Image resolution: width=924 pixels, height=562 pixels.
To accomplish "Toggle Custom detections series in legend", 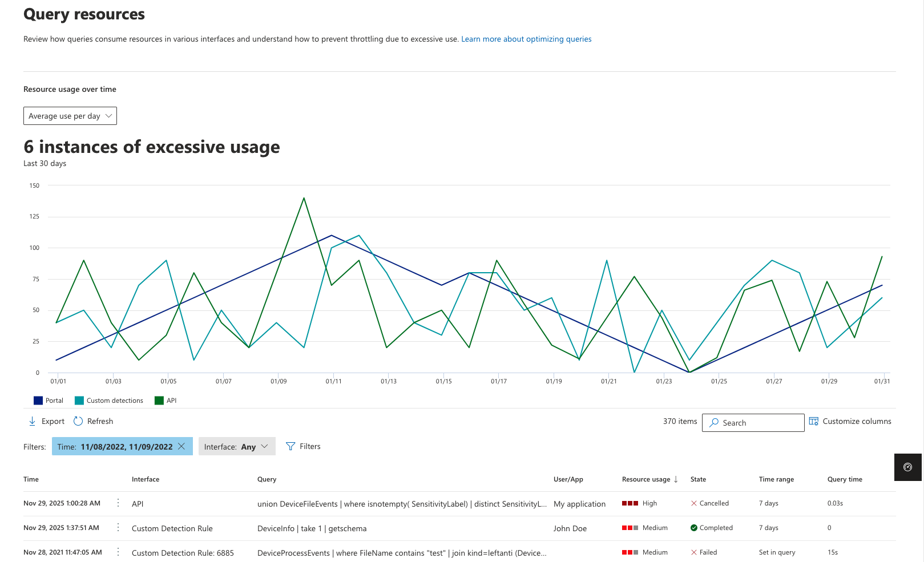I will [x=79, y=401].
